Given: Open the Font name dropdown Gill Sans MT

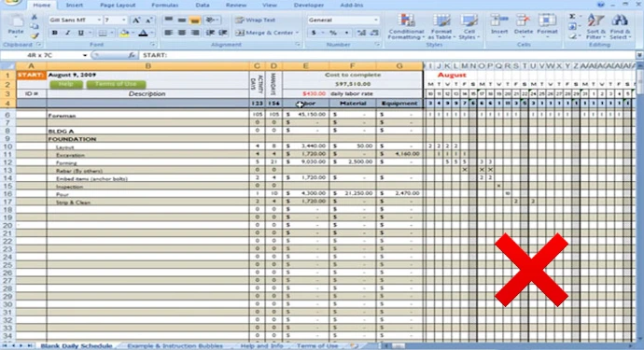Looking at the screenshot, I should point(99,21).
